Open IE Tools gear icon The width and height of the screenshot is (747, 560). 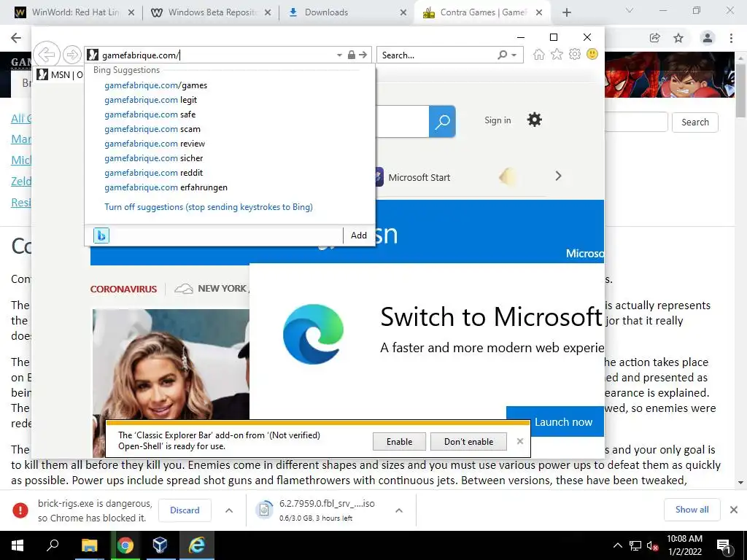pyautogui.click(x=575, y=54)
